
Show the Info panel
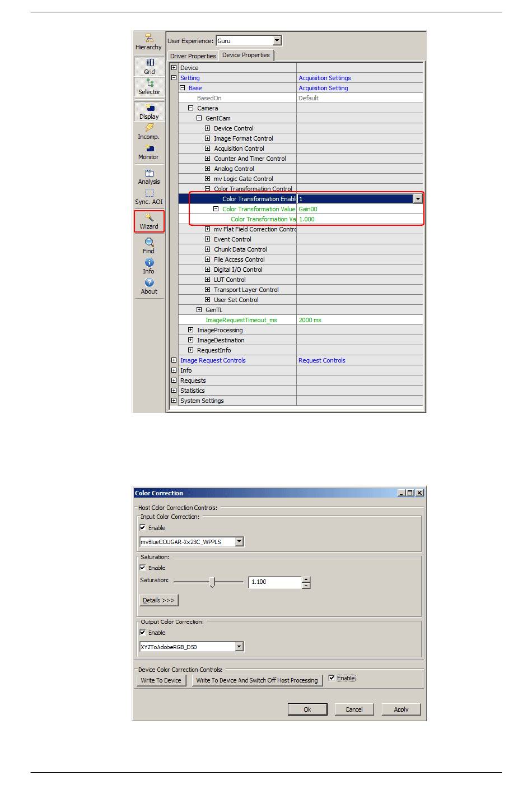pos(149,266)
